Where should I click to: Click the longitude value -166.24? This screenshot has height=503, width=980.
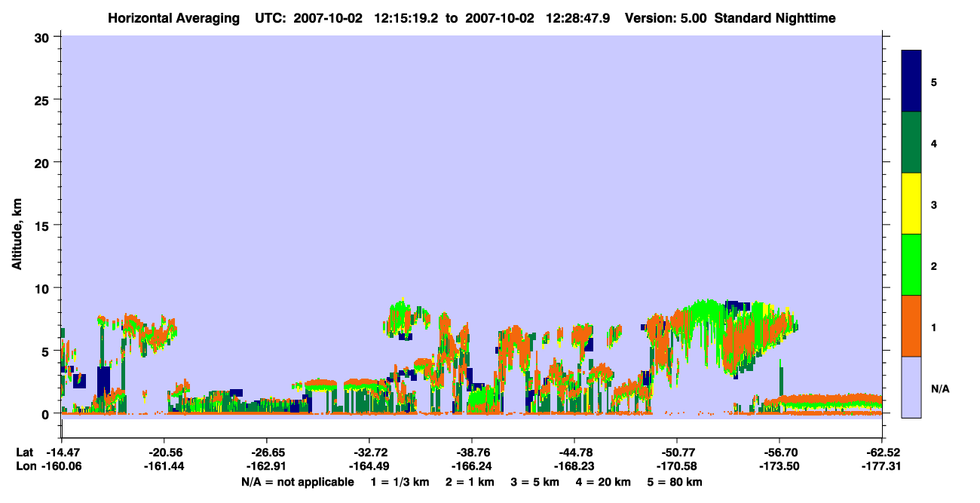click(471, 467)
